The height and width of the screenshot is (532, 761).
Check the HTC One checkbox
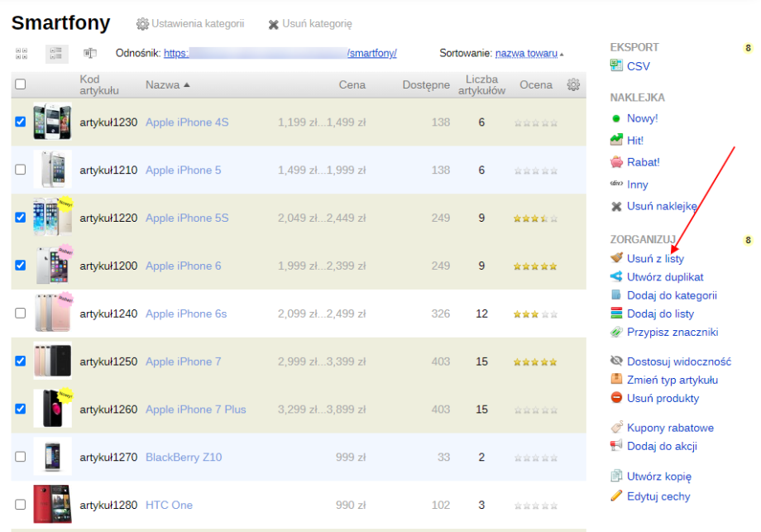(21, 505)
